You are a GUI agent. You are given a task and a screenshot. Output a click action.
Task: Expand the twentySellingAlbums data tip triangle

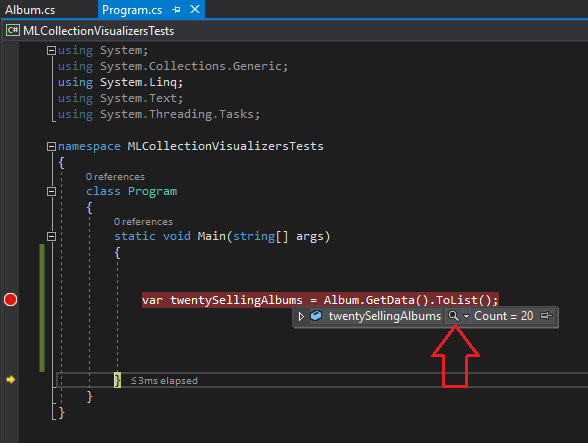301,316
